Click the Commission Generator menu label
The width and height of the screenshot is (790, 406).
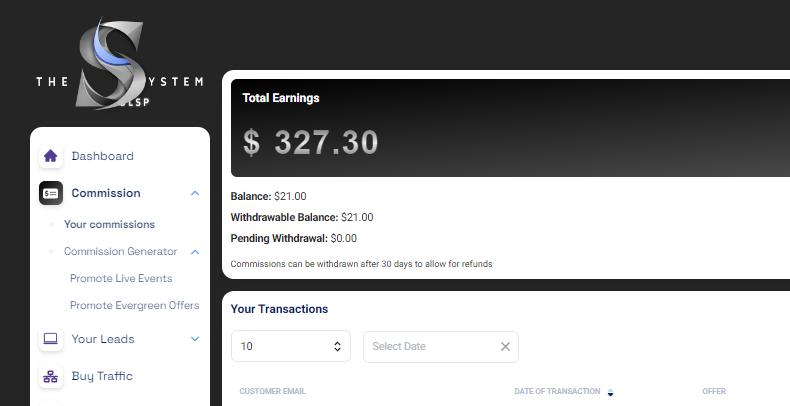[x=120, y=252]
